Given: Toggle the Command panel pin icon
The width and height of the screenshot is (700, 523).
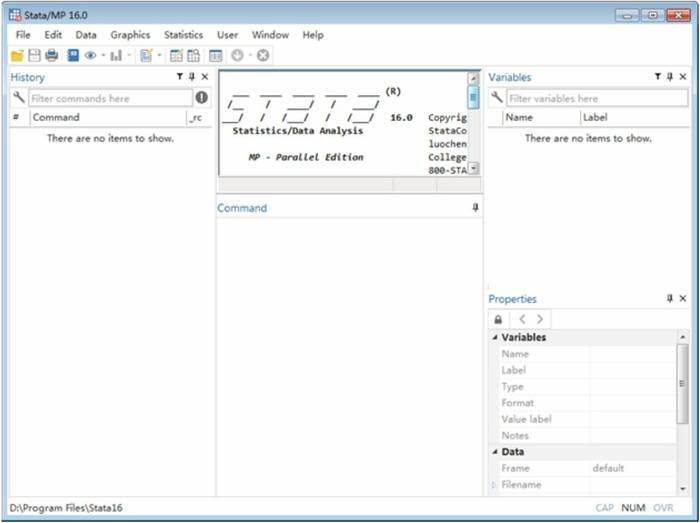Looking at the screenshot, I should tap(476, 208).
